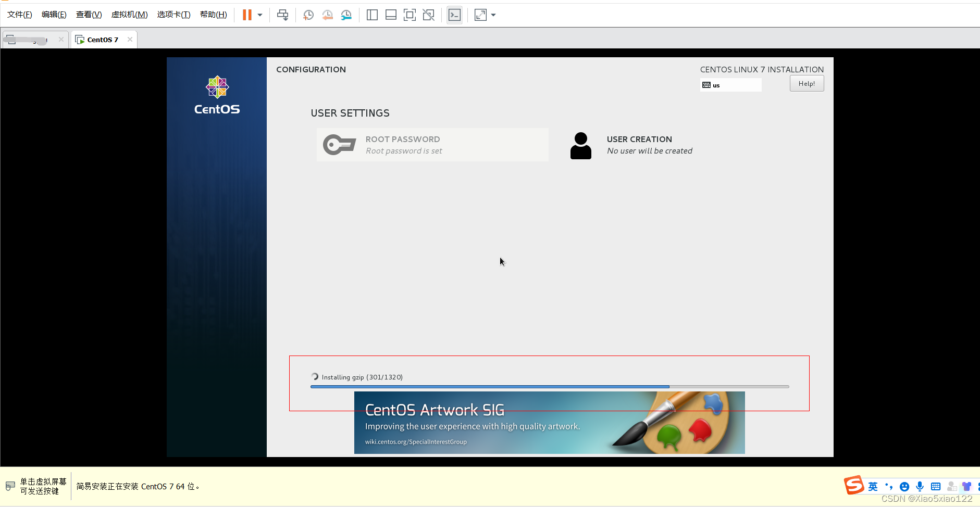Open the 帮助(H) menu
The height and width of the screenshot is (507, 980).
tap(214, 15)
